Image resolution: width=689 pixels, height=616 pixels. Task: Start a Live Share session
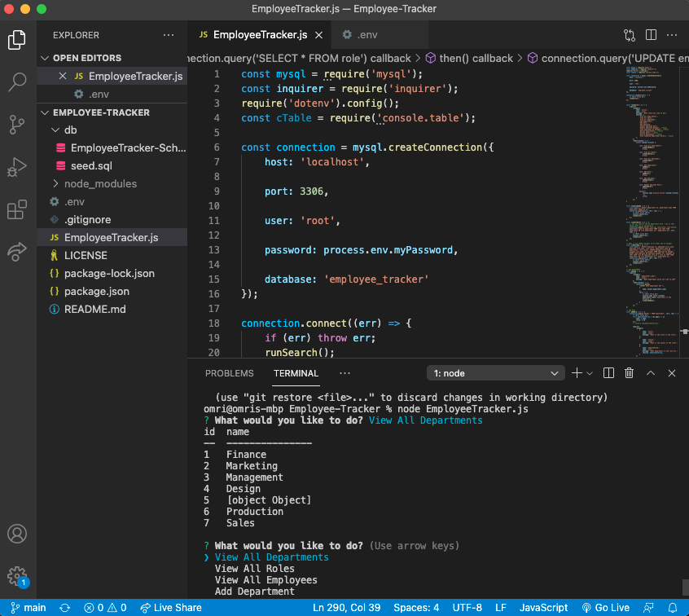(x=170, y=607)
